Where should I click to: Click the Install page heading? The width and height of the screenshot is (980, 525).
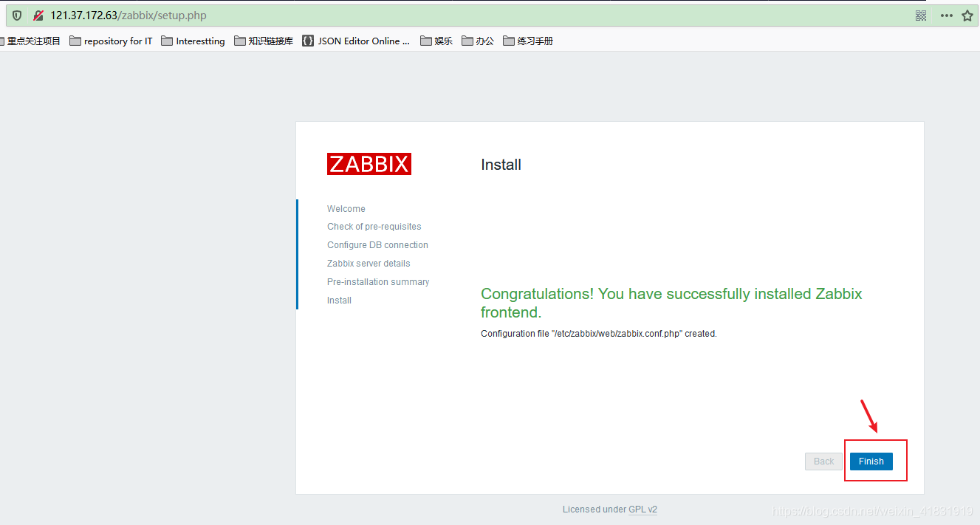501,165
